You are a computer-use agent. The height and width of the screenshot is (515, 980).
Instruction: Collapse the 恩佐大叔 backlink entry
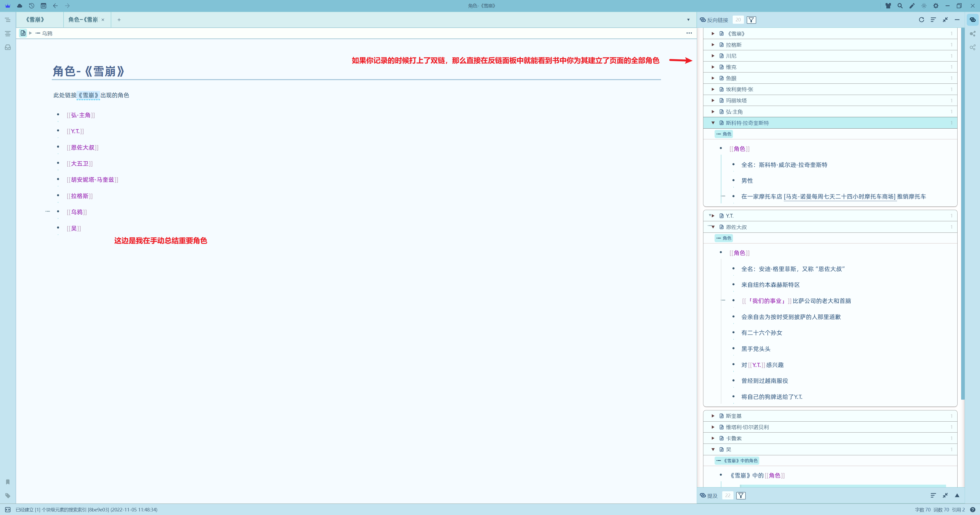[713, 227]
